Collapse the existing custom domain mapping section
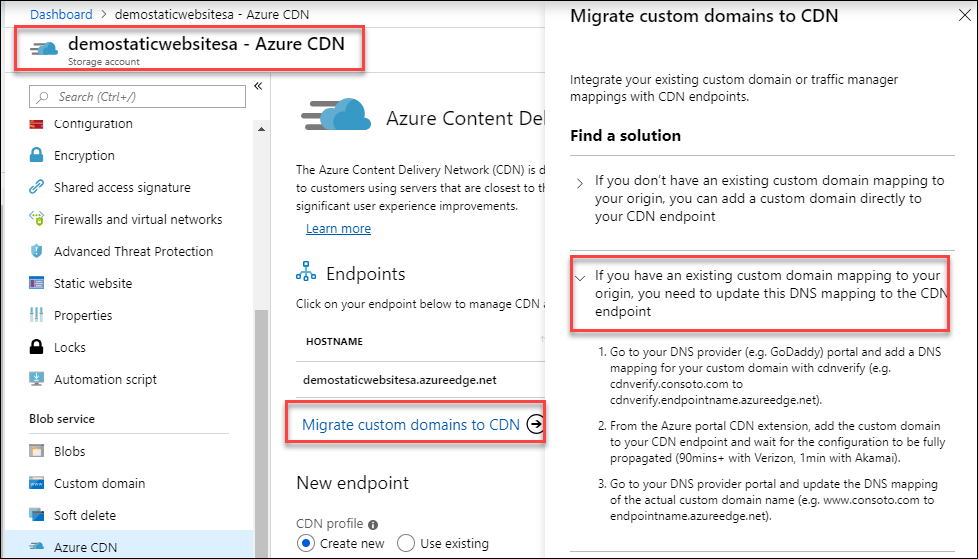 coord(580,278)
